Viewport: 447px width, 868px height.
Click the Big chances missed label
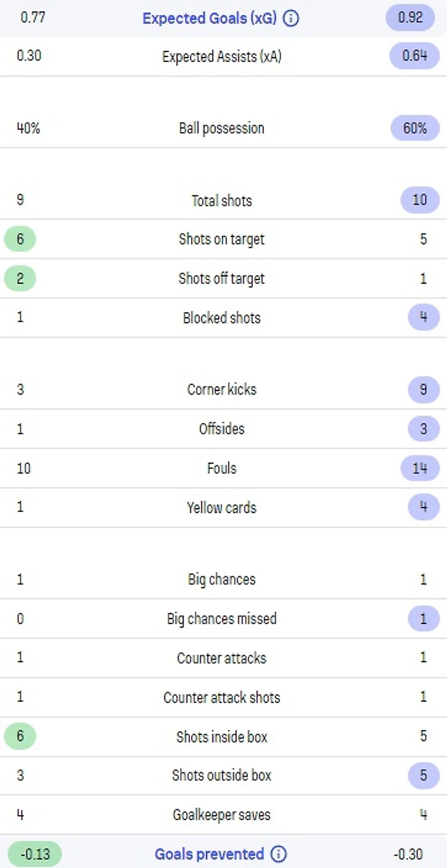pyautogui.click(x=222, y=619)
